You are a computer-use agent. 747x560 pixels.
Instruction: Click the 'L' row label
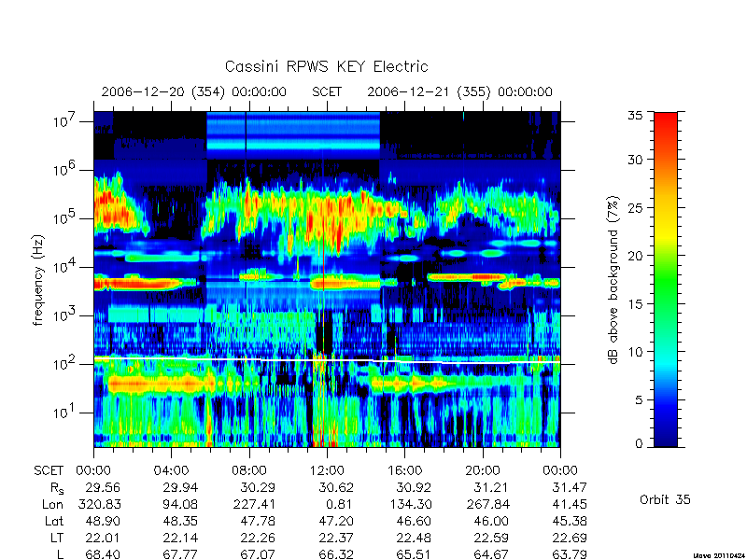pos(60,554)
